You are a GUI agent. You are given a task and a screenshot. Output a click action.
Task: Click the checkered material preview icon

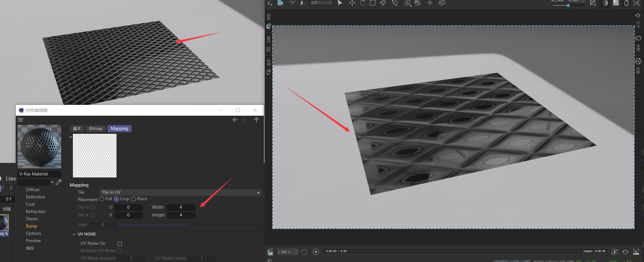(616, 3)
